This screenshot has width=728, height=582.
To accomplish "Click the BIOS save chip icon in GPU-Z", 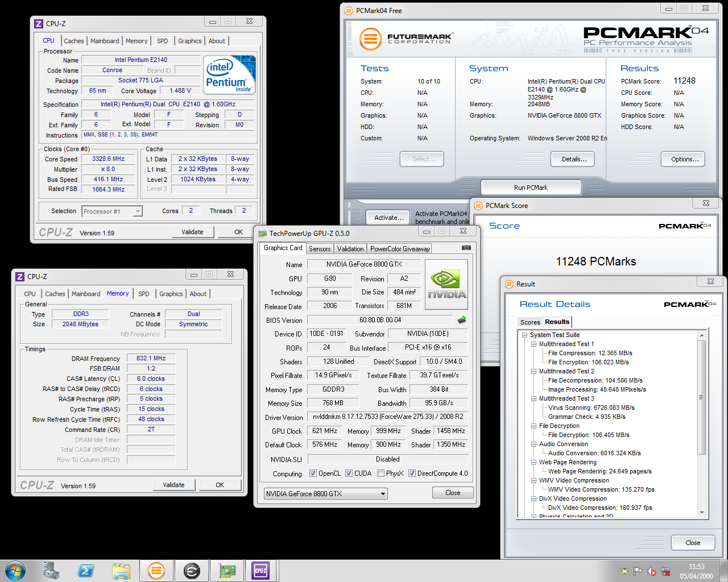I will pyautogui.click(x=462, y=319).
